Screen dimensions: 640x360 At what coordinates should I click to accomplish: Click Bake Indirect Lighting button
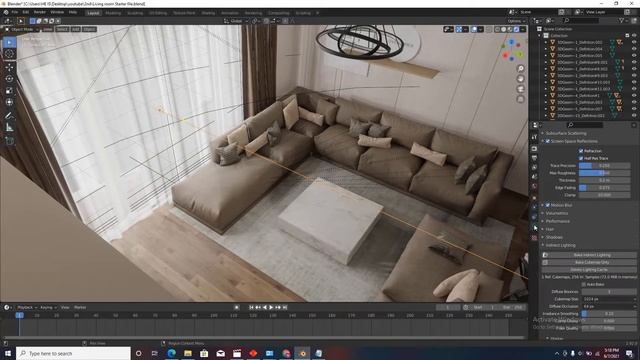[589, 255]
